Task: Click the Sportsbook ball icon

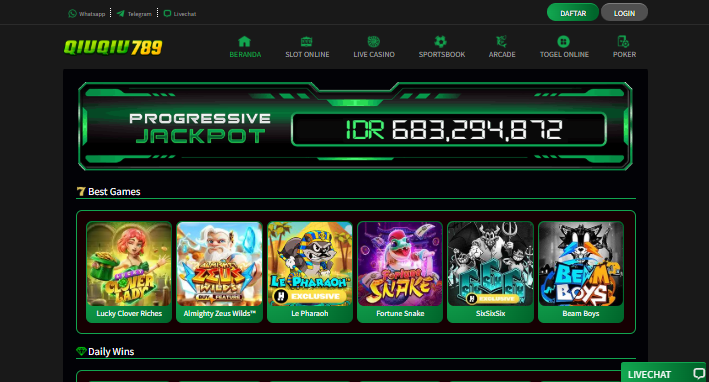Action: 440,42
